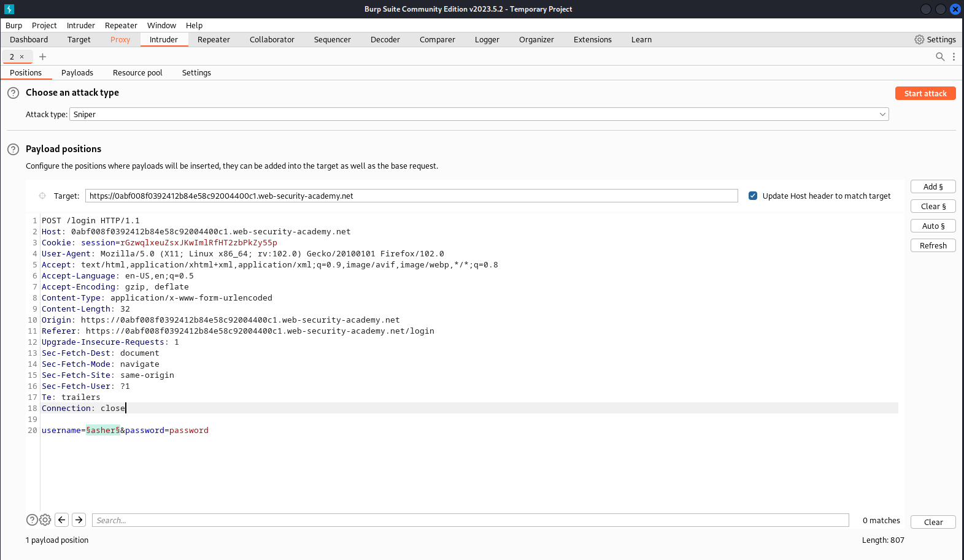Toggle Update Host header to match target
The image size is (964, 560).
753,196
